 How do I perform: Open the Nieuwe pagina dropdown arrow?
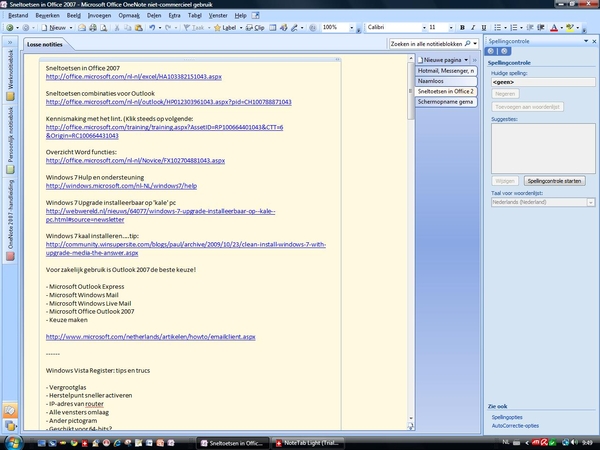466,60
